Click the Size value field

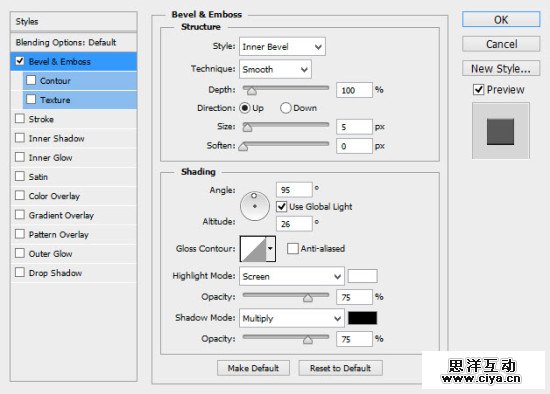tap(354, 127)
